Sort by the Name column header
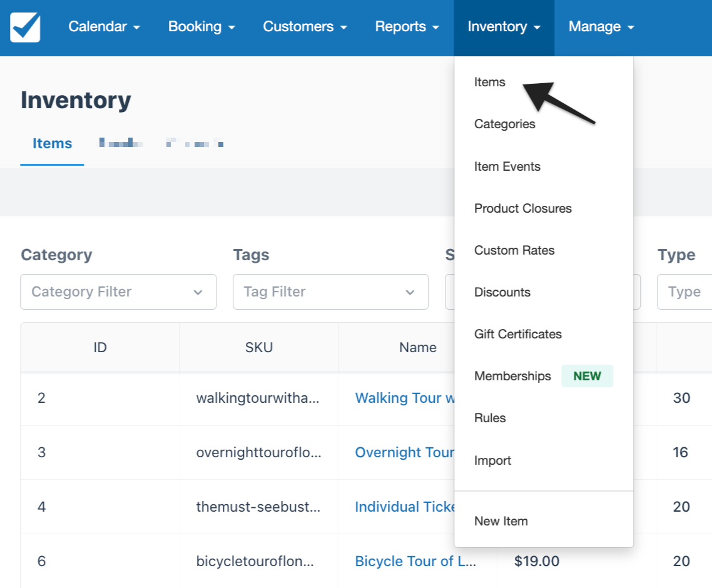 [x=418, y=347]
